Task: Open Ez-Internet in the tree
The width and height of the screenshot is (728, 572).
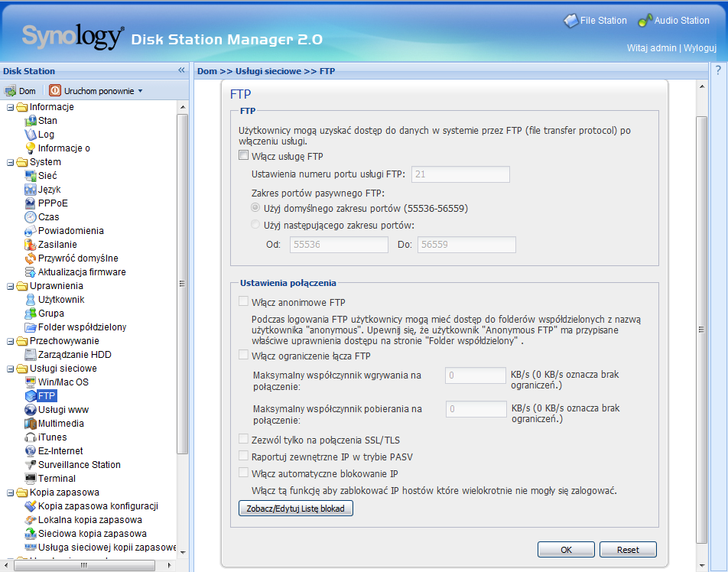Action: [x=60, y=451]
